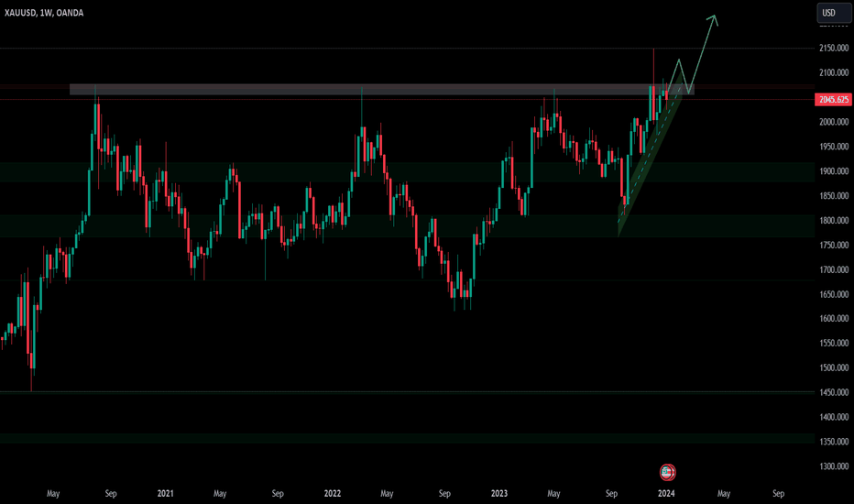The height and width of the screenshot is (504, 854).
Task: Click the 2022 label on the time axis
Action: [333, 493]
